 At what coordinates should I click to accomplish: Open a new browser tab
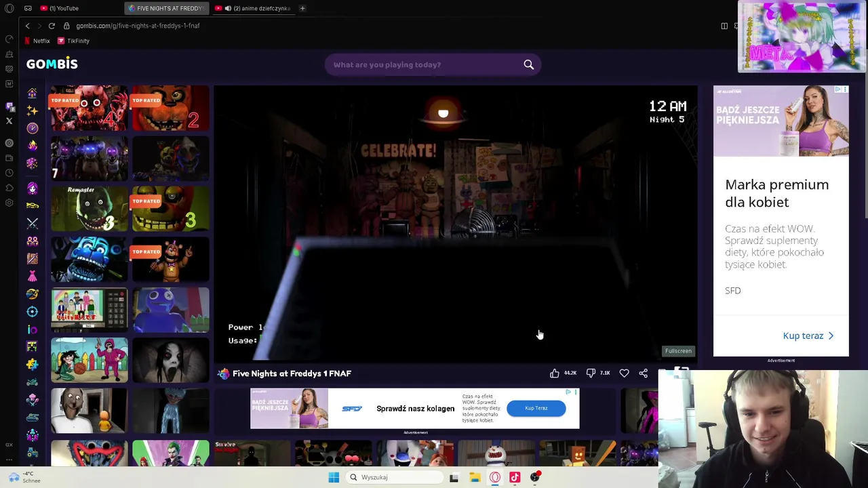(302, 8)
